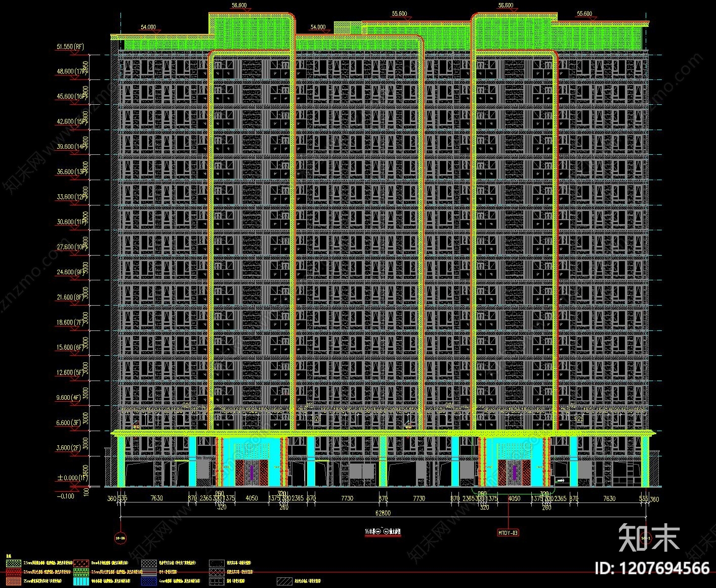Viewport: 716px width, 588px height.
Task: Click the drawing title under the 62800 dimension
Action: coord(383,532)
